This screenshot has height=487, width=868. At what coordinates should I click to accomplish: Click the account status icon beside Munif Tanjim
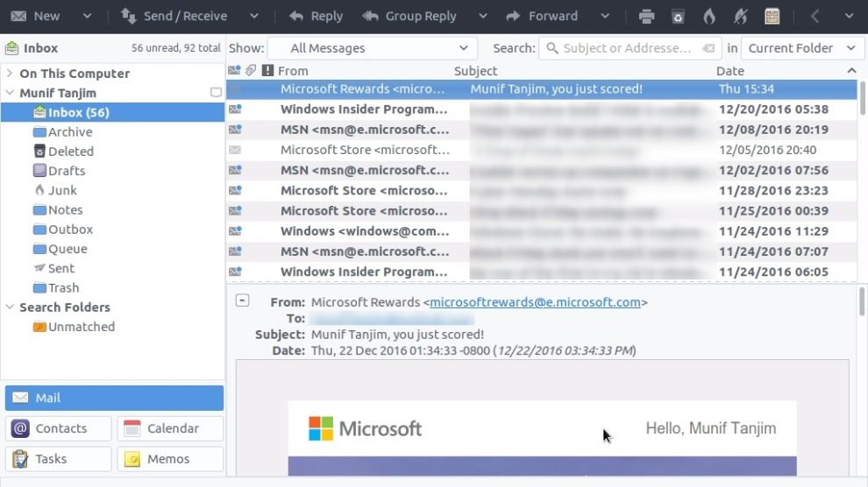pos(216,92)
